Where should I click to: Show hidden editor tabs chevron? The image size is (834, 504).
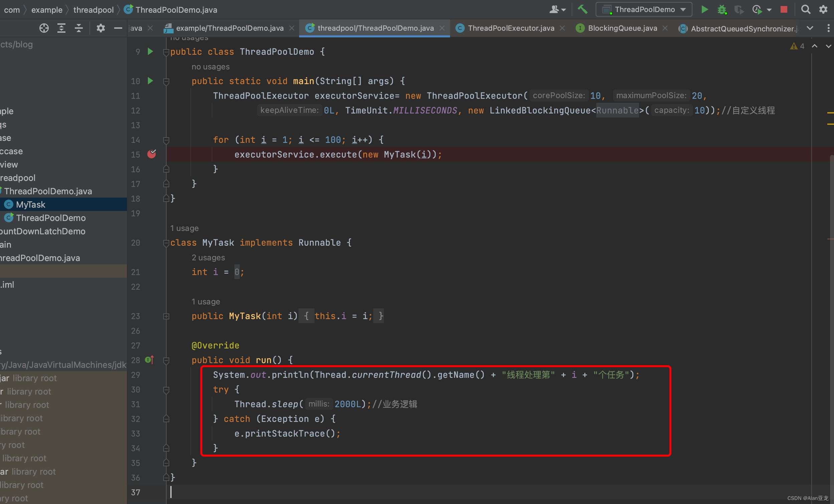click(810, 28)
